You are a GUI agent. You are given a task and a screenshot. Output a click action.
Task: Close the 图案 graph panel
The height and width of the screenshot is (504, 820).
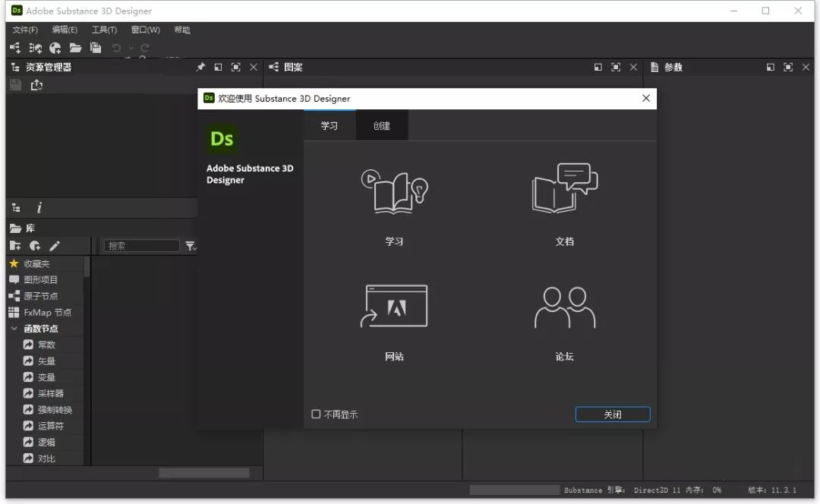pos(634,67)
